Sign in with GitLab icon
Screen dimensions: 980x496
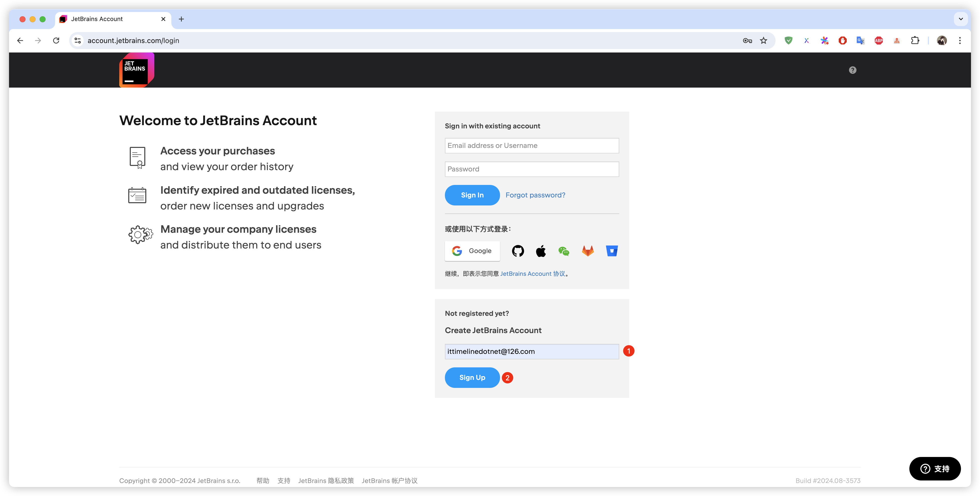588,251
